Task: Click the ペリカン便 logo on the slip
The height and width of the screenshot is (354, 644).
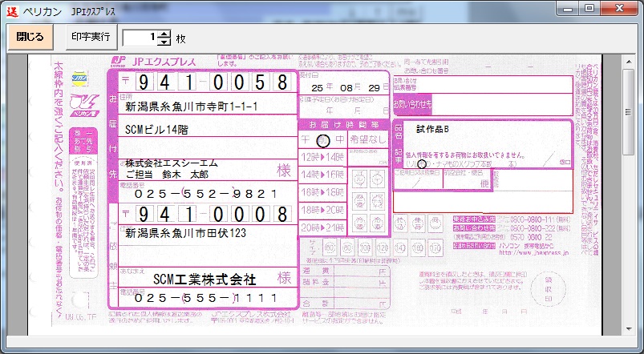Action: click(84, 105)
